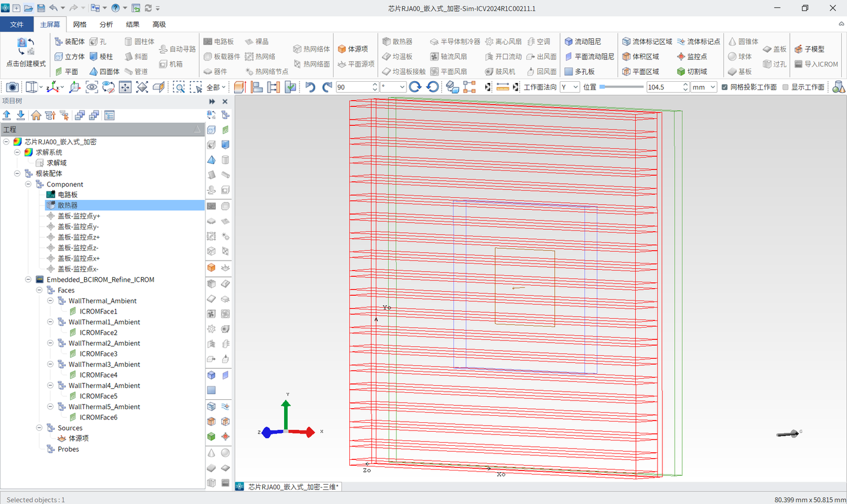Screen dimensions: 847x504
Task: Collapse the Component tree node
Action: point(28,184)
